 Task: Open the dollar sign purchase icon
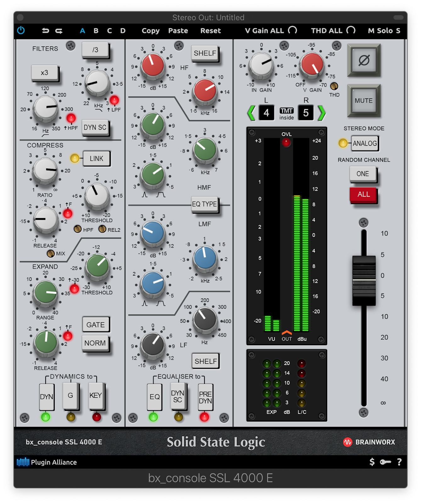[372, 462]
